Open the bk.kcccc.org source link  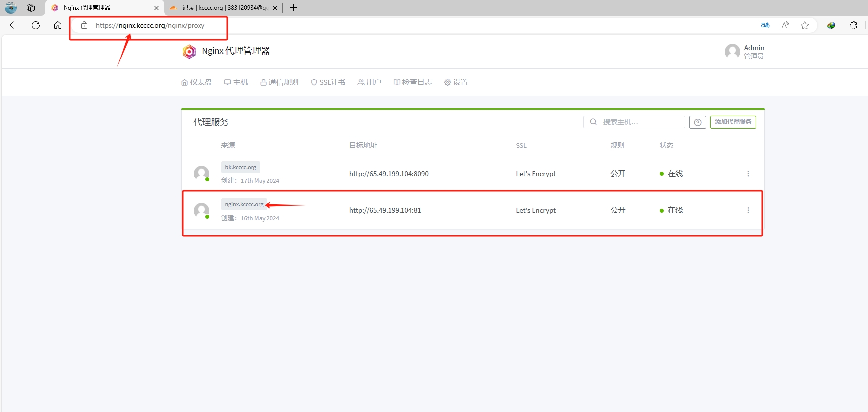pyautogui.click(x=241, y=167)
